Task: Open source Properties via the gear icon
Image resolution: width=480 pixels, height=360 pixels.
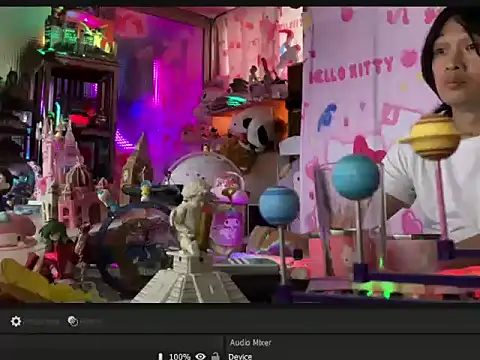Action: coord(16,321)
